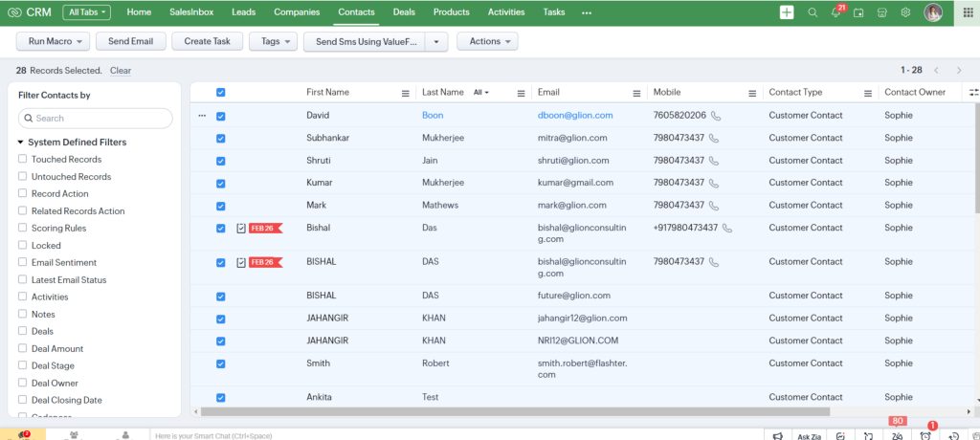Click the Send Email button
980x440 pixels.
click(x=131, y=42)
